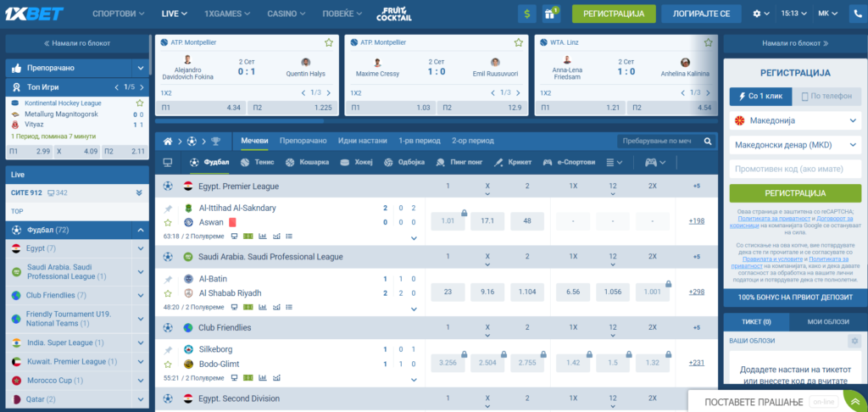Open the МОИ ОБЛОЗИ tab
The image size is (868, 412).
coord(827,322)
